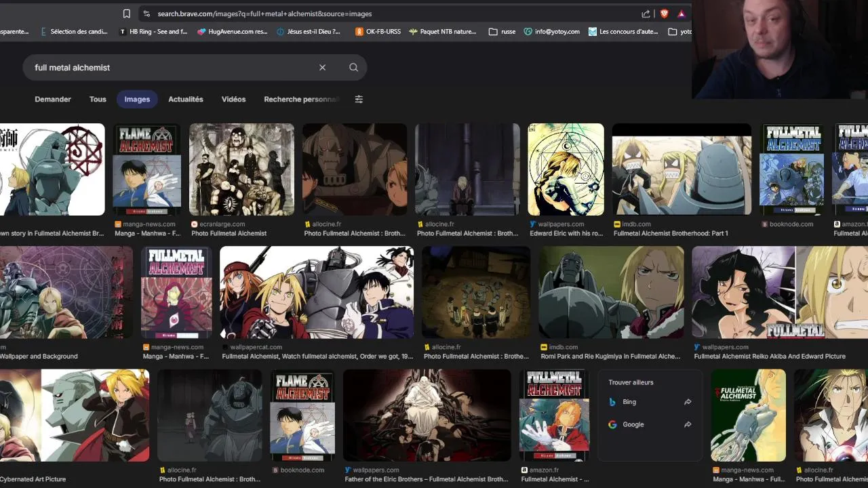Click the address bar URL
Image resolution: width=868 pixels, height=488 pixels.
(x=264, y=14)
